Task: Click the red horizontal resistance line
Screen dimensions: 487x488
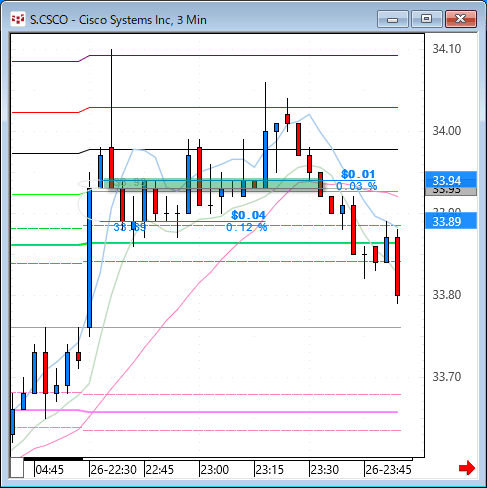Action: 243,107
